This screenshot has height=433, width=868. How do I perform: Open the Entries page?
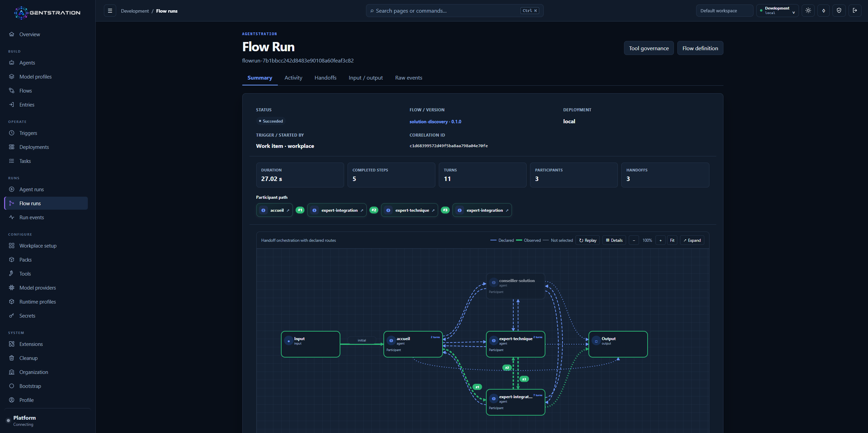coord(46,104)
